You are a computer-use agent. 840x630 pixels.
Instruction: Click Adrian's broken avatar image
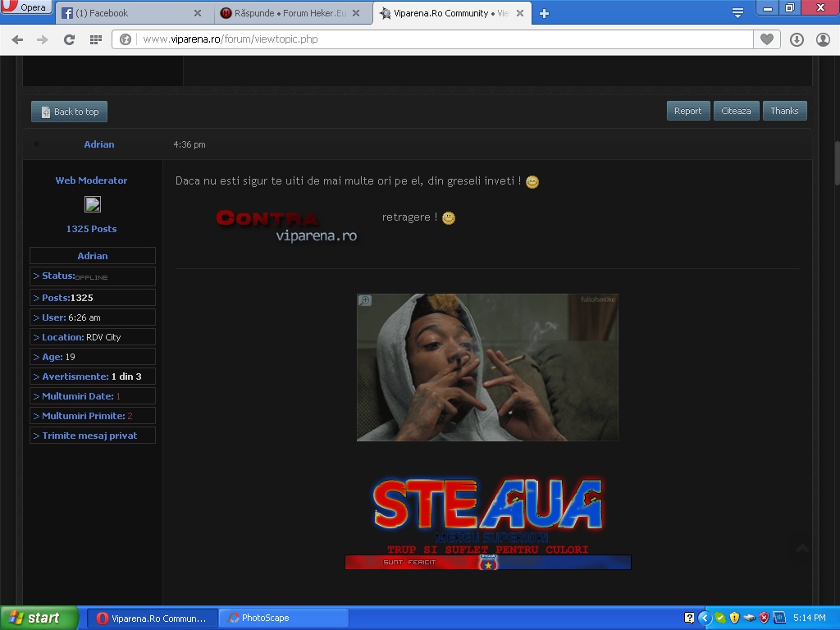tap(93, 204)
